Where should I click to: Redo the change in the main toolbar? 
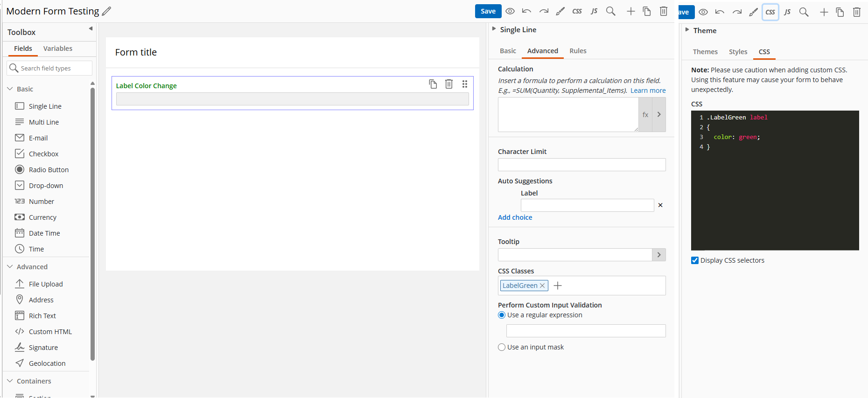[544, 11]
